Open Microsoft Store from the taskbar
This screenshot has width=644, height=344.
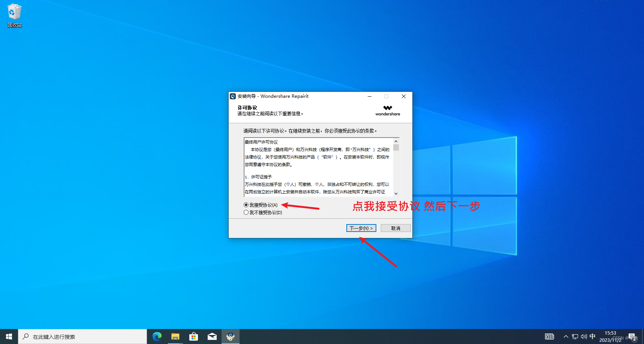(193, 337)
